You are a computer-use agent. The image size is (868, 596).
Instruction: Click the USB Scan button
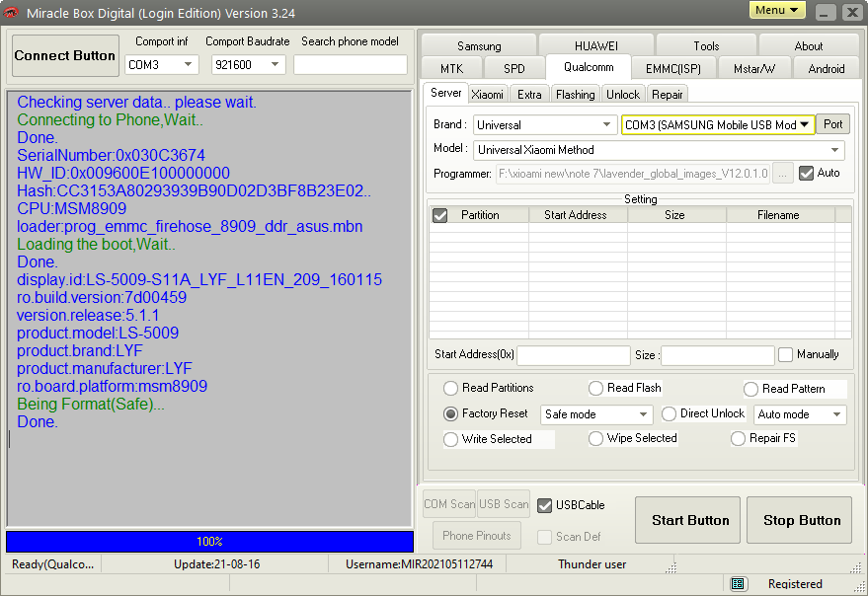point(504,503)
